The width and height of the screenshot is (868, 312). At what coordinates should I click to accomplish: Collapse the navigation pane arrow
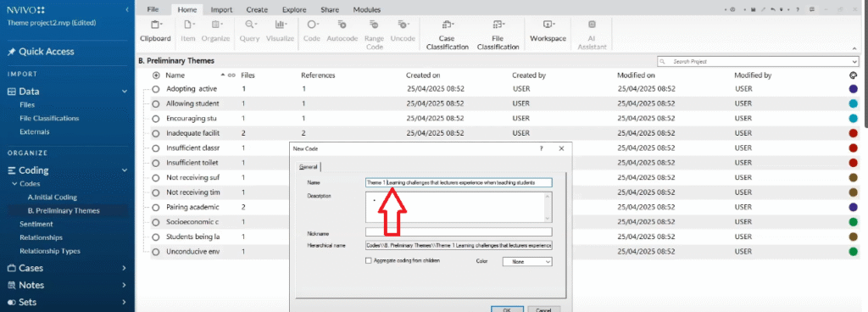127,9
